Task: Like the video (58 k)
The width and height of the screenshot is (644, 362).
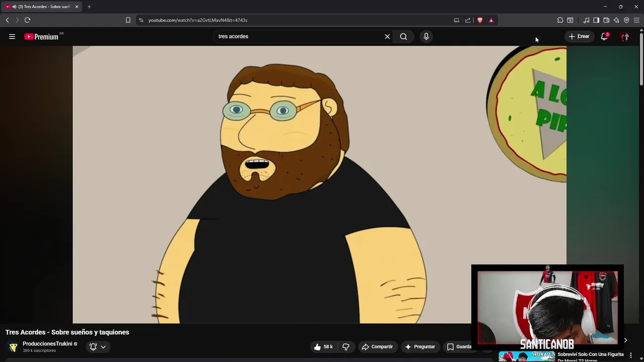Action: pos(324,347)
